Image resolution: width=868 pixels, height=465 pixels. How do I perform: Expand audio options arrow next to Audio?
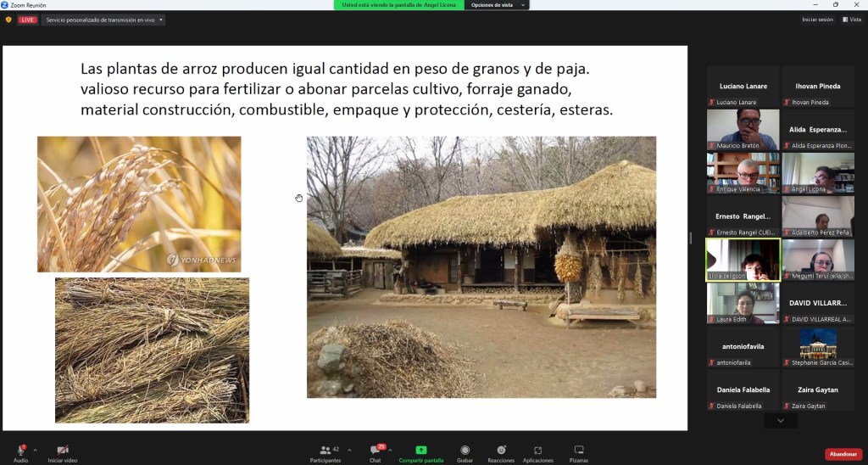(x=35, y=450)
